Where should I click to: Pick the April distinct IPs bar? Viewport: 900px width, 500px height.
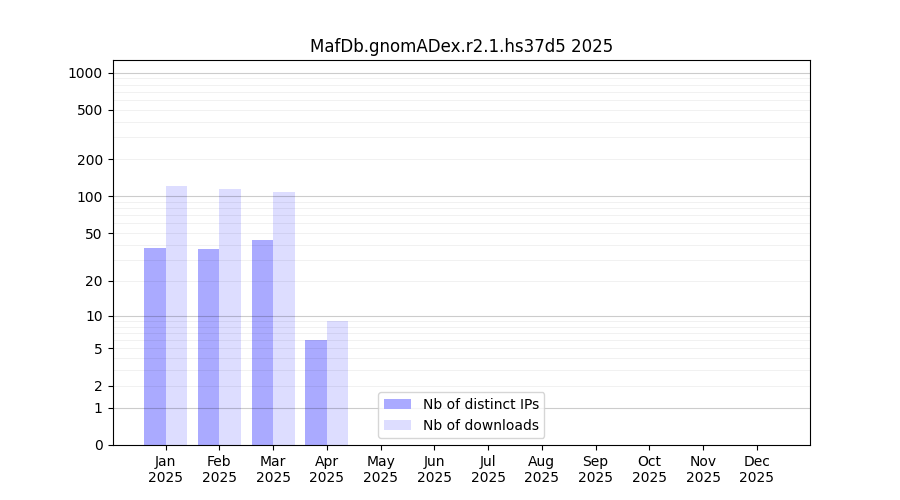(316, 392)
